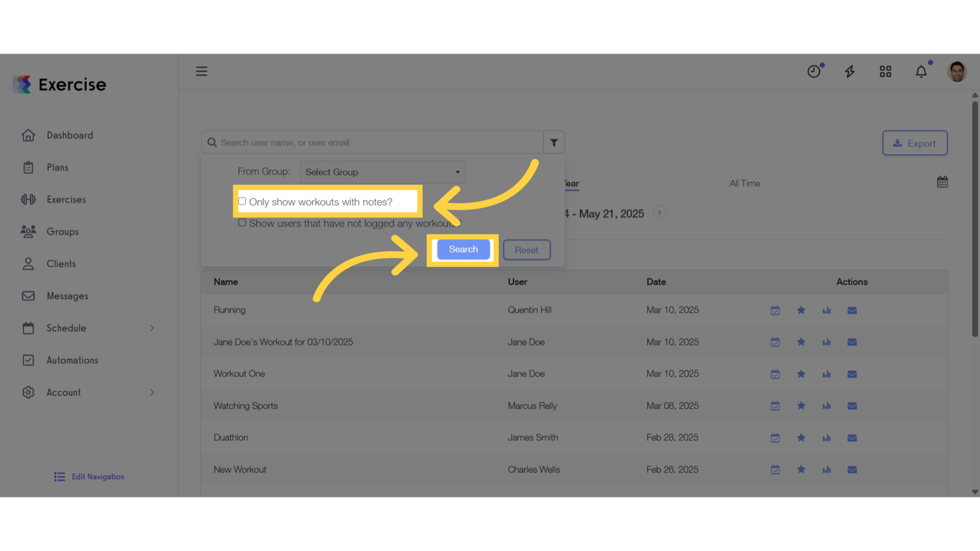Screen dimensions: 980x551
Task: Open the apps grid icon in the header
Action: pyautogui.click(x=885, y=71)
